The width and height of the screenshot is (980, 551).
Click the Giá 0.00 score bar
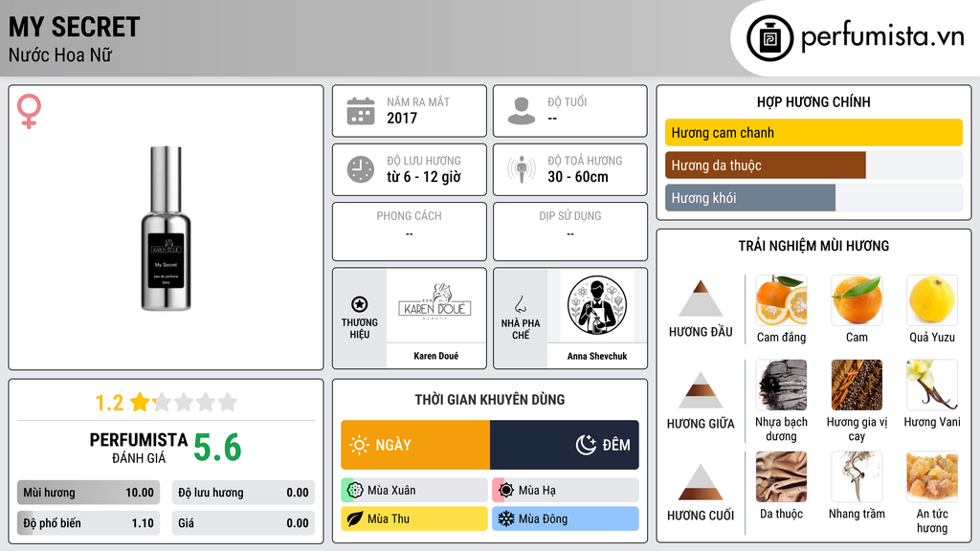pyautogui.click(x=243, y=523)
